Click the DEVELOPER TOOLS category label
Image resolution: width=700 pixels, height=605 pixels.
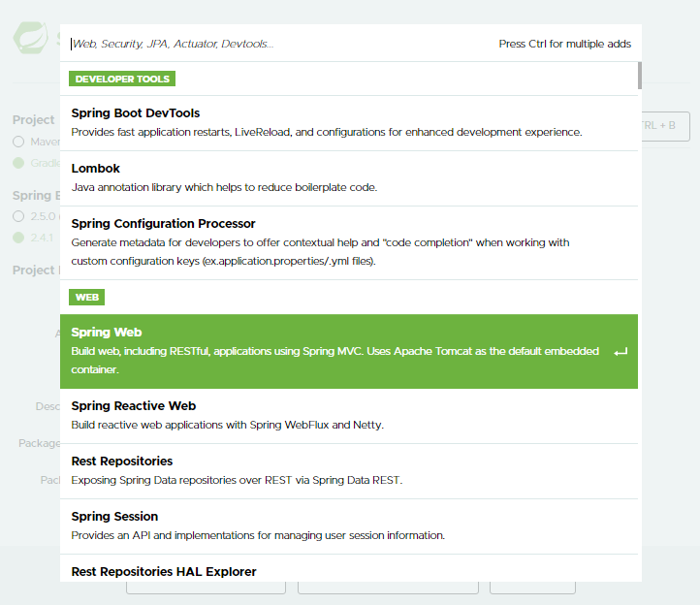coord(122,79)
